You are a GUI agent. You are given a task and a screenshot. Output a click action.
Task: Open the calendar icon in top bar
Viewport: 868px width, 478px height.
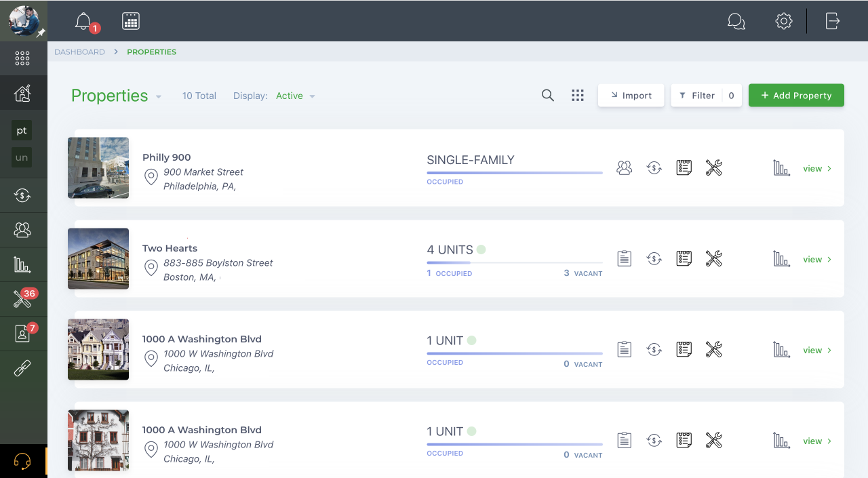[x=131, y=21]
